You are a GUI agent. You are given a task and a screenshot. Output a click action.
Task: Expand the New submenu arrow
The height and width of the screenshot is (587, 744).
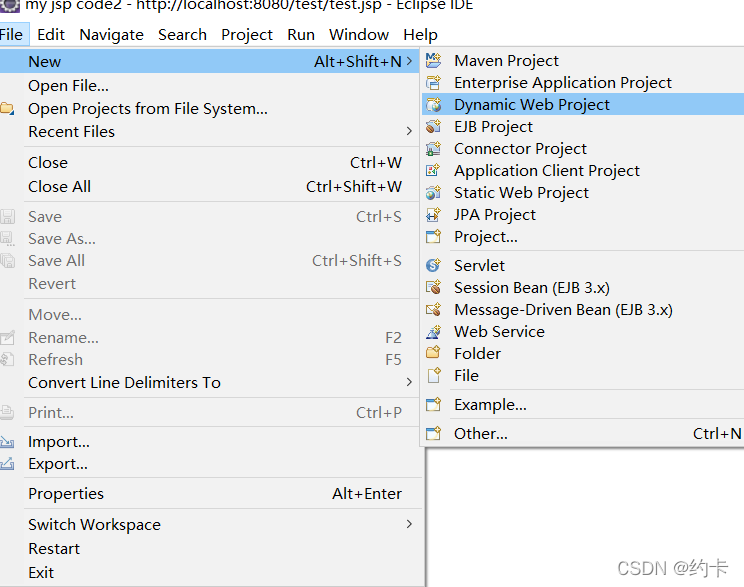(x=409, y=61)
